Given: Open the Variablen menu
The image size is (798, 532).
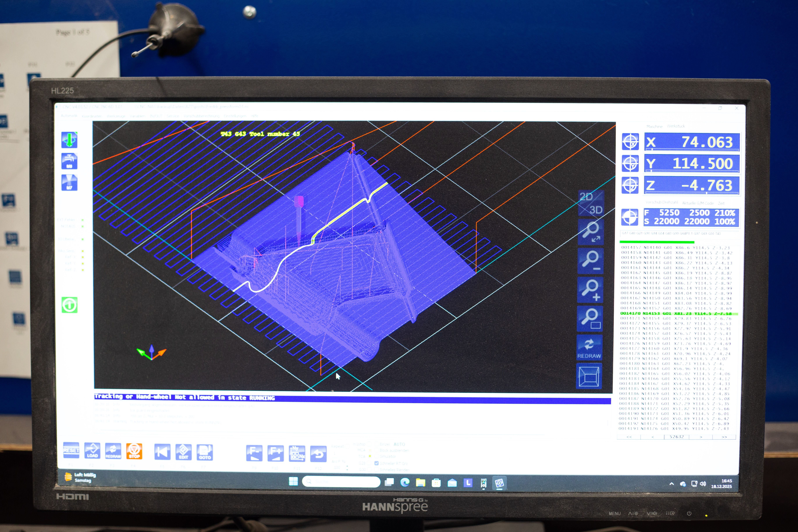Looking at the screenshot, I should pos(138,116).
